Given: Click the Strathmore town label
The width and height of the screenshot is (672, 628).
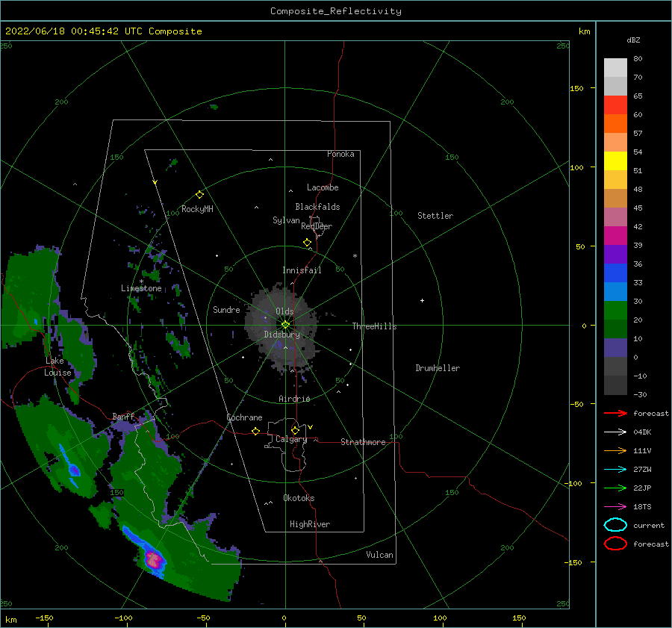Looking at the screenshot, I should (x=363, y=442).
